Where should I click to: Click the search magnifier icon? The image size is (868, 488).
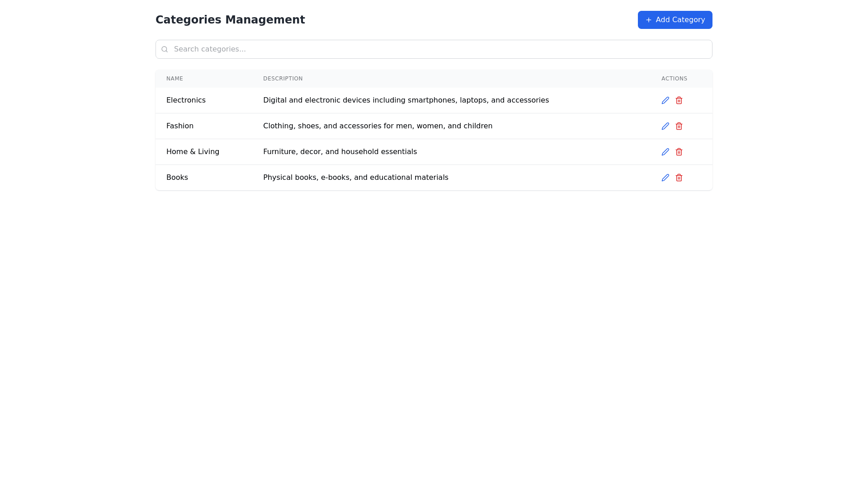coord(165,49)
